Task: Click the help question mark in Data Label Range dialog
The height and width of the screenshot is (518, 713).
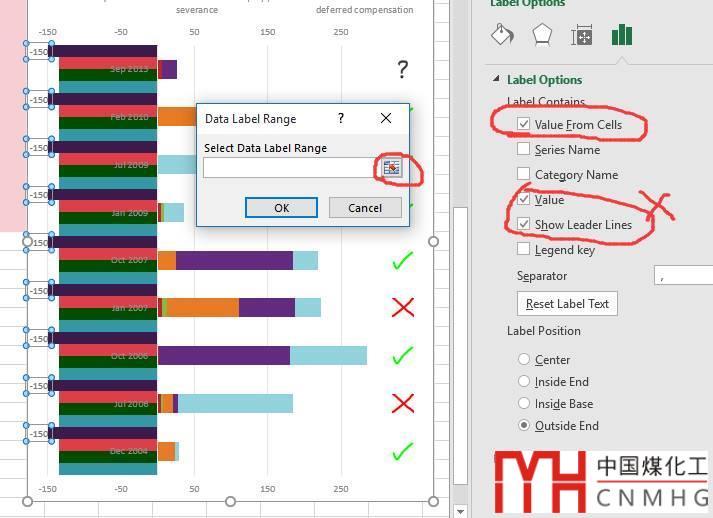Action: pyautogui.click(x=341, y=119)
